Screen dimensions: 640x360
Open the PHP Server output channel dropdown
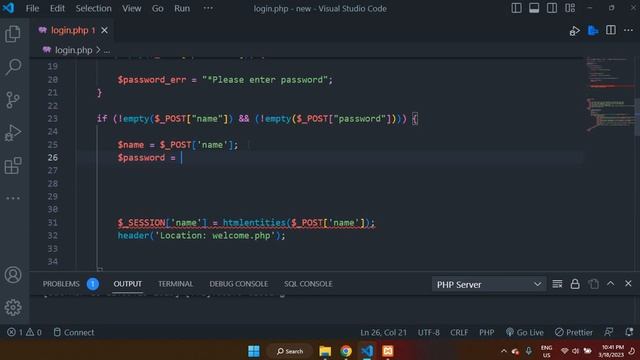click(x=489, y=284)
